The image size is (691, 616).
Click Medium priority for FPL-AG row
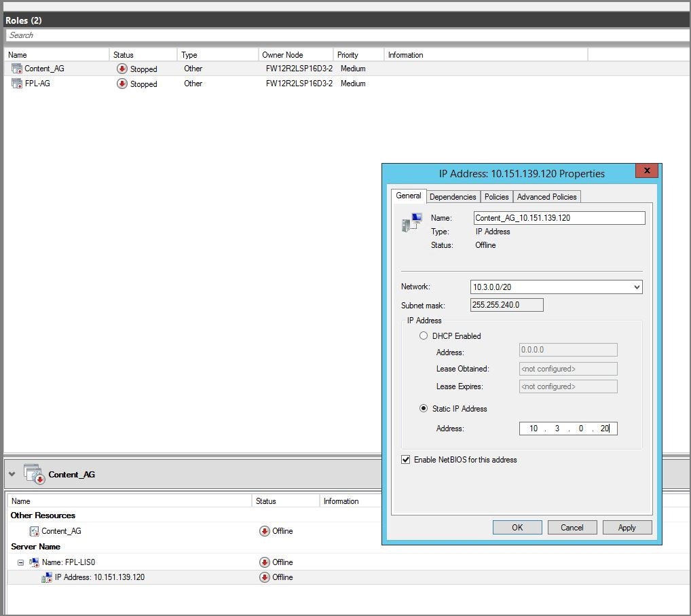[353, 84]
